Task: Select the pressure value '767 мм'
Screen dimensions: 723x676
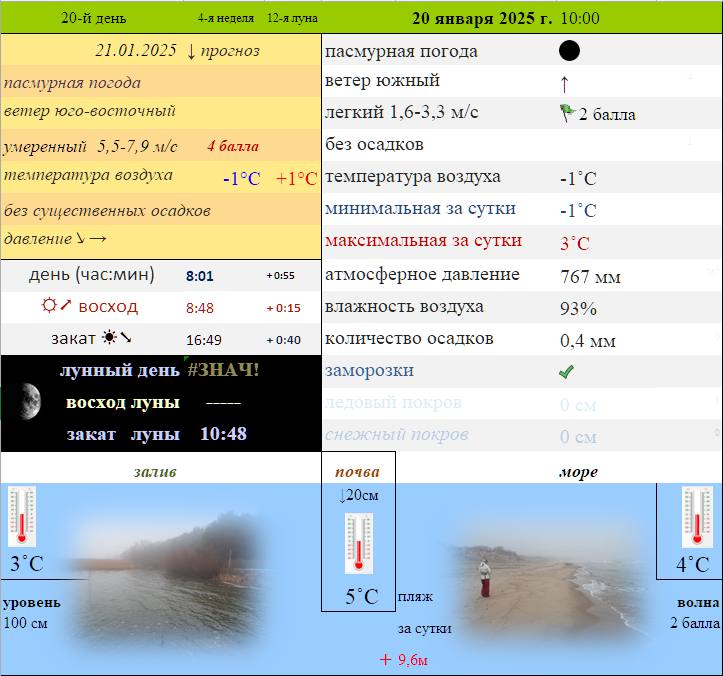Action: [590, 277]
